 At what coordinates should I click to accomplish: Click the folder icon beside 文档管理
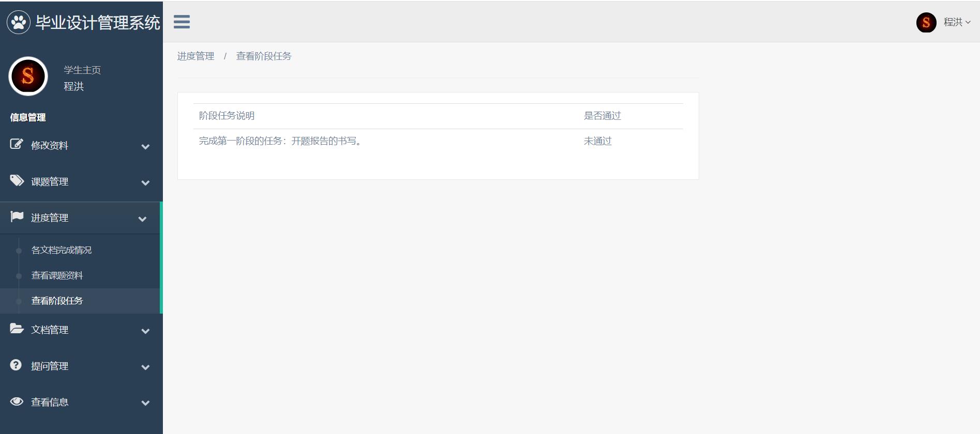17,329
